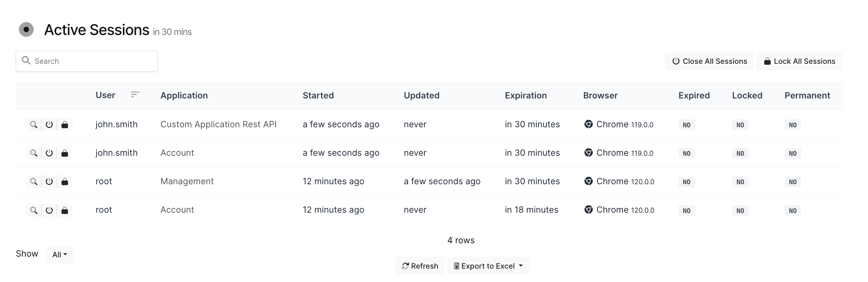View details of root Account session
The height and width of the screenshot is (282, 868).
[34, 210]
